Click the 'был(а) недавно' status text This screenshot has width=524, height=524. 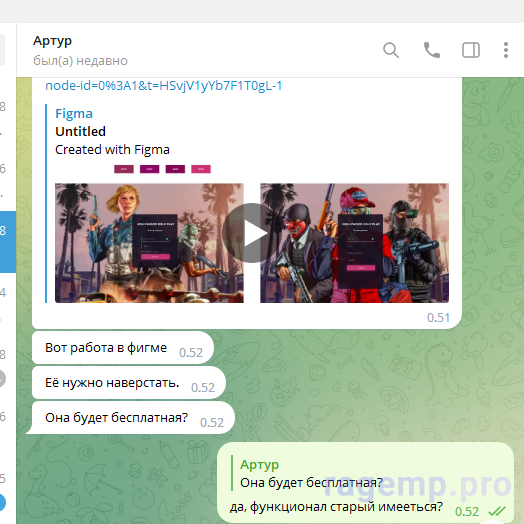tap(81, 61)
